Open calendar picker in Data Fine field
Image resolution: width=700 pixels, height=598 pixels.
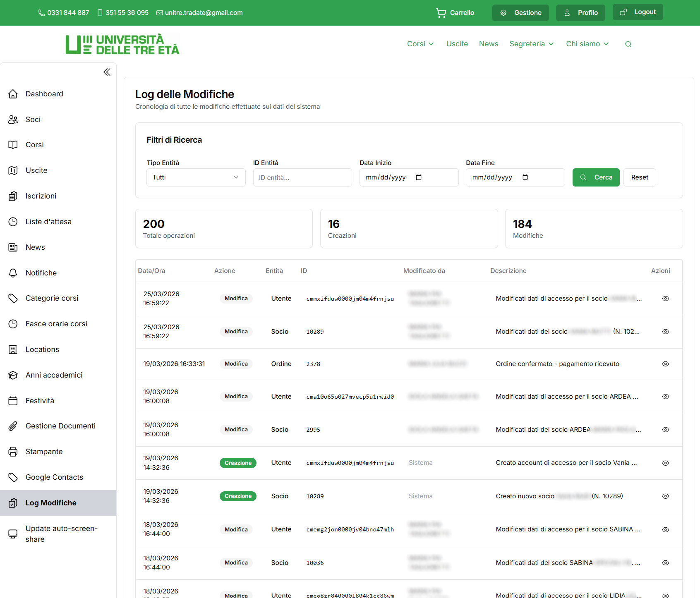pos(525,177)
